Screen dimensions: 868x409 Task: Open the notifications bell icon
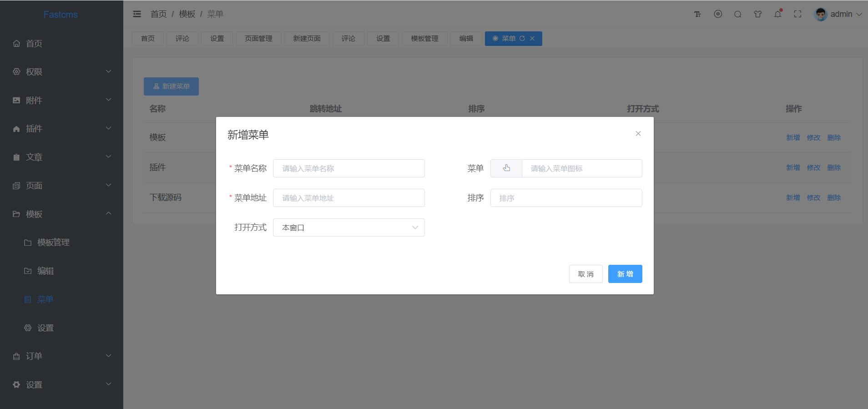(778, 14)
